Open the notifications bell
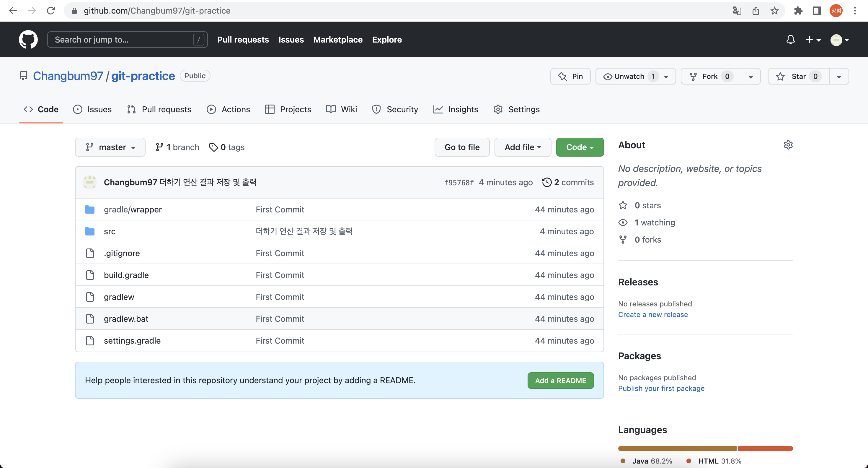 click(790, 40)
